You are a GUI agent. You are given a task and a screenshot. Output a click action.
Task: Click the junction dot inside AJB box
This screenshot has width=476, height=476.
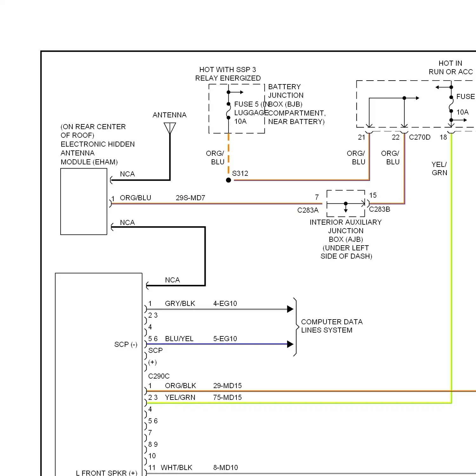point(346,203)
